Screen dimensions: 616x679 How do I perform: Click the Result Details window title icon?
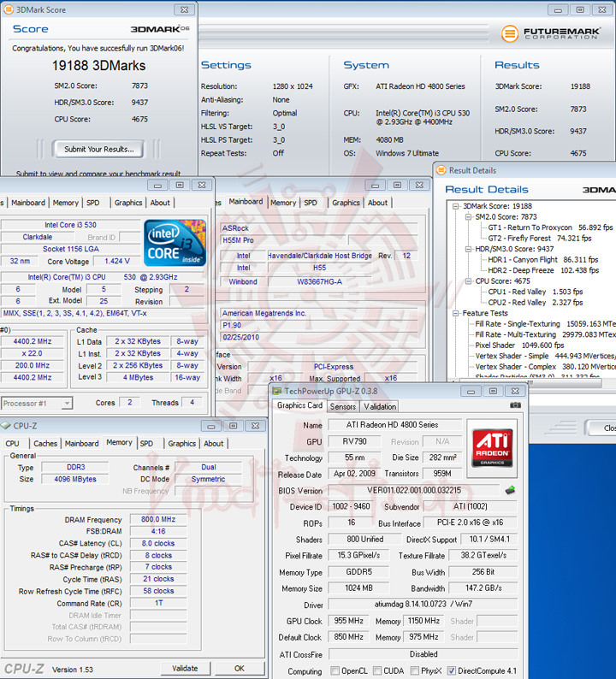[441, 170]
